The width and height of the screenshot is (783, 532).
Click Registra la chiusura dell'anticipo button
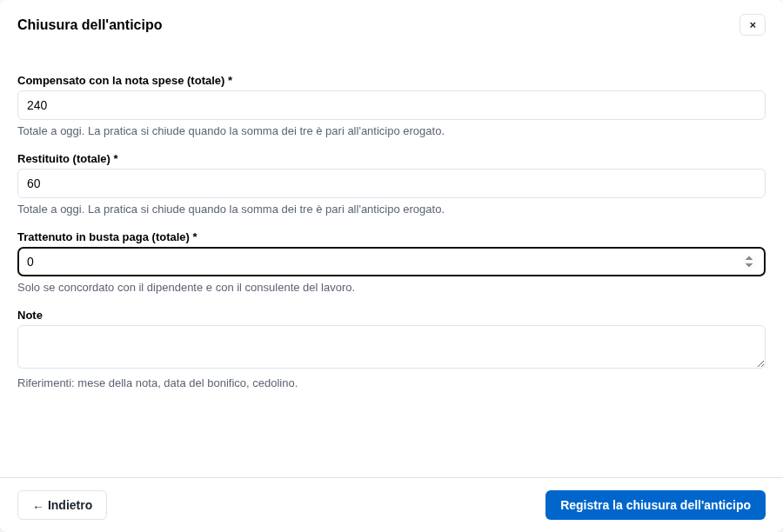[x=655, y=505]
